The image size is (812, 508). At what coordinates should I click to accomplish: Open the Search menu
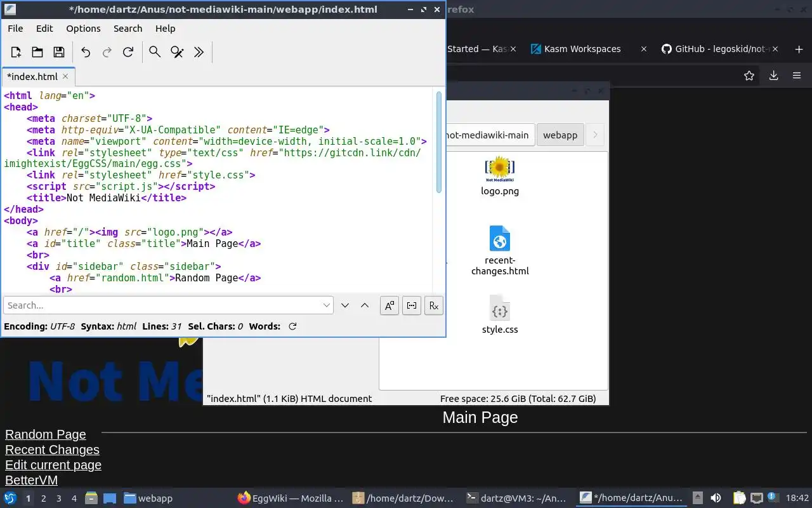tap(128, 29)
